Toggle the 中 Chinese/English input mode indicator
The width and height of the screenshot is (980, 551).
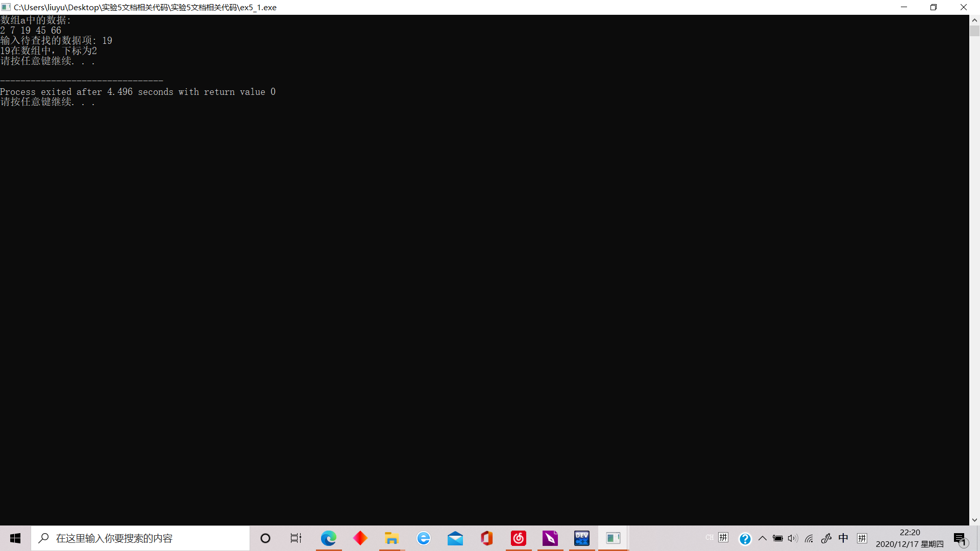pos(843,538)
